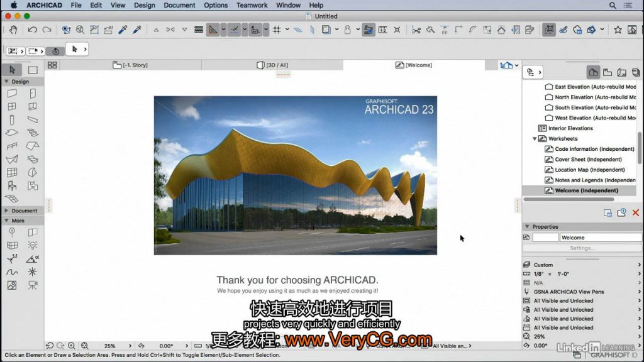Expand the Document toolbox section
This screenshot has height=362, width=644.
[6, 211]
